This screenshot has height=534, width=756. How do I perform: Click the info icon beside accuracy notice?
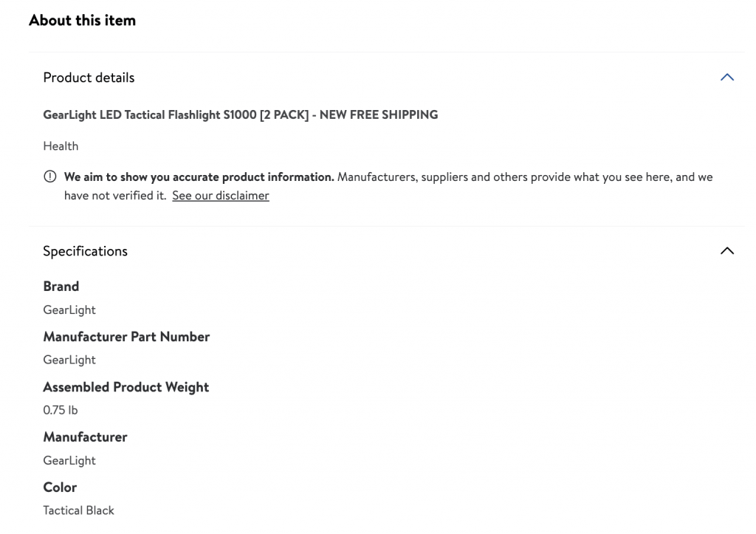pos(49,177)
